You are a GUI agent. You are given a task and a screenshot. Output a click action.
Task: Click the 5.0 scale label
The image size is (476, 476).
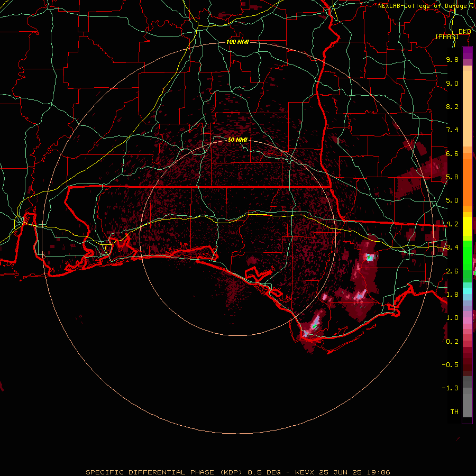pyautogui.click(x=452, y=200)
